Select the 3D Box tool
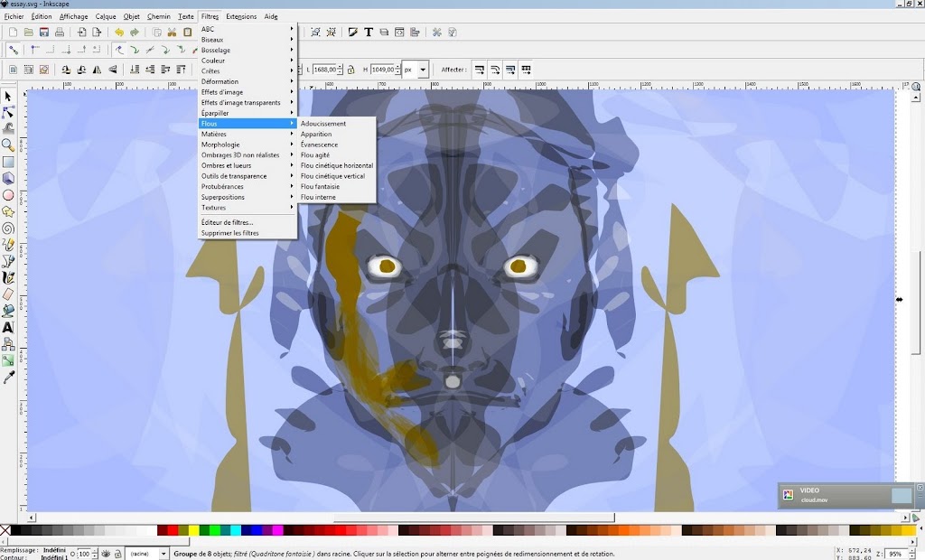Viewport: 925px width, 560px height. (x=8, y=178)
